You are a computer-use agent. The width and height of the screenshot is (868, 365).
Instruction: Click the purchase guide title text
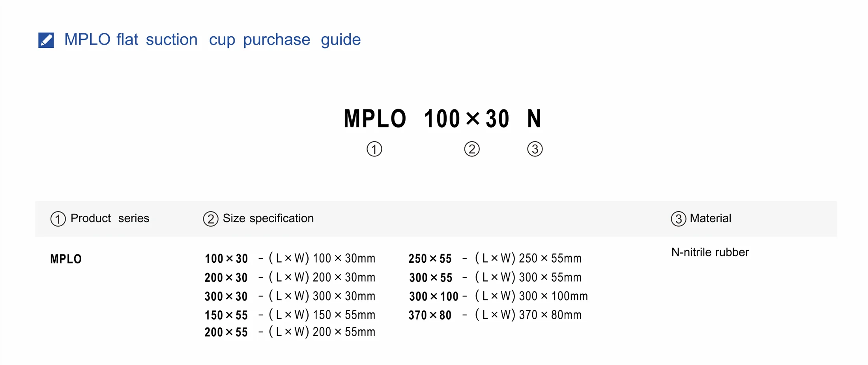(212, 40)
